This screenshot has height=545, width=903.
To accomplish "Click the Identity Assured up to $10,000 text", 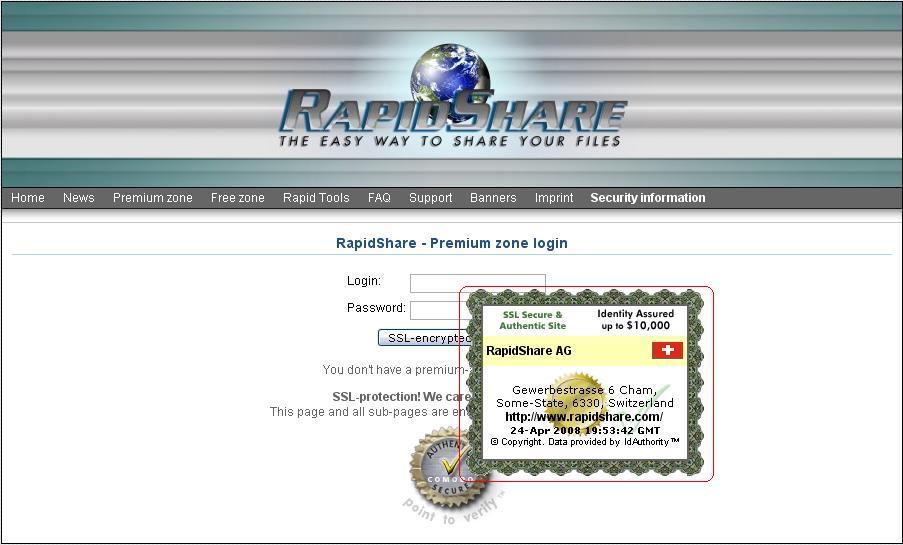I will pos(636,320).
